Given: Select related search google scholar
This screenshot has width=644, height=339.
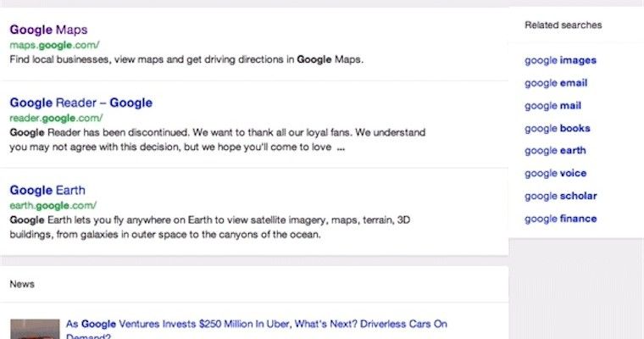Looking at the screenshot, I should point(561,196).
